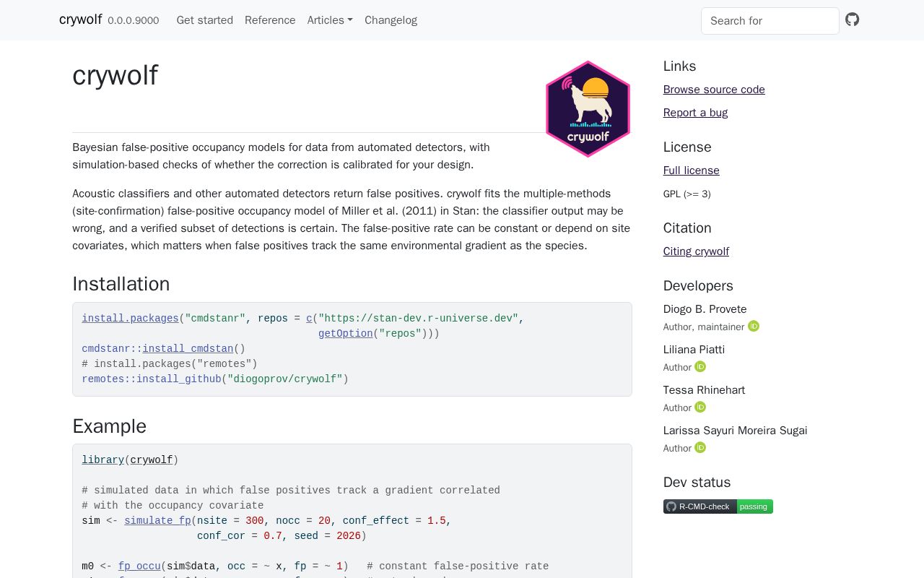
Task: Open Tessa Rhinehart's ORCID icon
Action: tap(700, 407)
